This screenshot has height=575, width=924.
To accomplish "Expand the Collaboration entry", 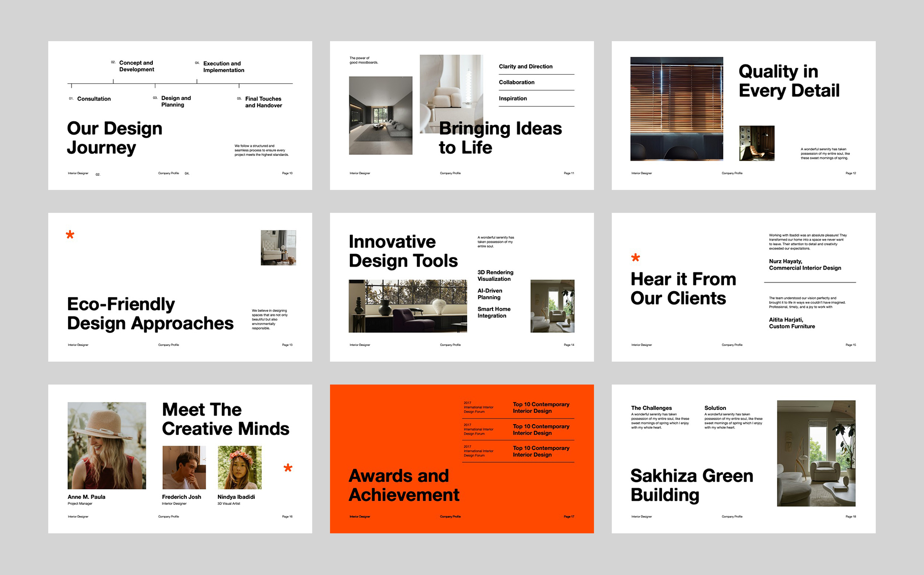I will tap(516, 82).
